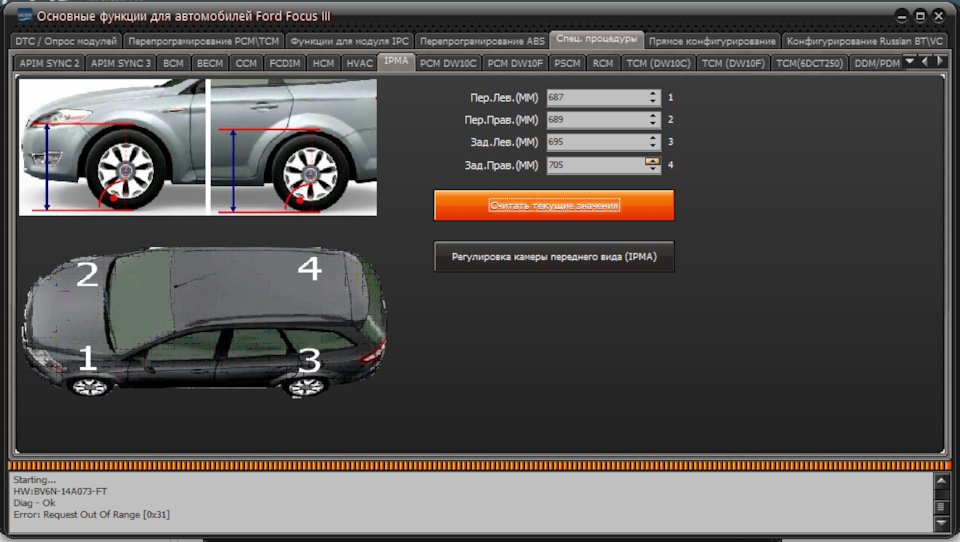Open the sub-tab list dropdown arrow

tap(910, 61)
